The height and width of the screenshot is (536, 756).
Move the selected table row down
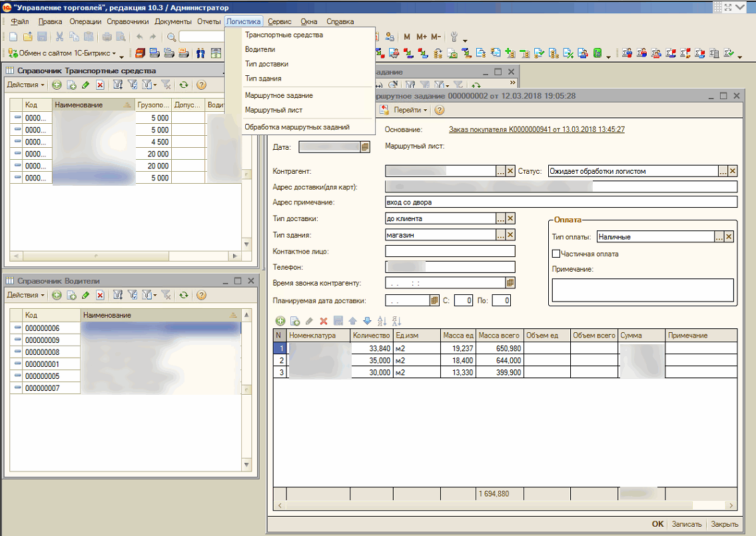tap(367, 321)
